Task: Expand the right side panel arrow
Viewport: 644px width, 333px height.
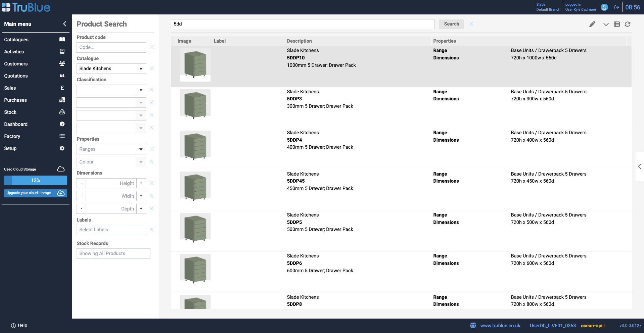Action: pos(640,166)
